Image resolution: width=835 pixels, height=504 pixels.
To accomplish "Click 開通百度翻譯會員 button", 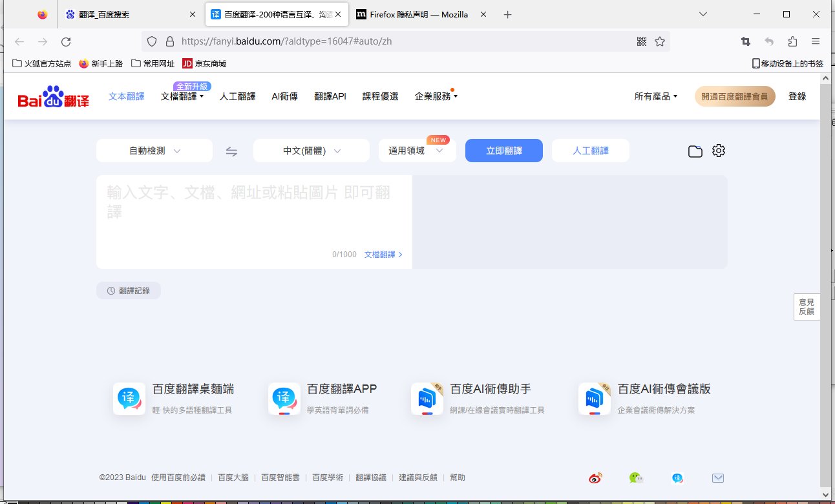I will coord(735,96).
